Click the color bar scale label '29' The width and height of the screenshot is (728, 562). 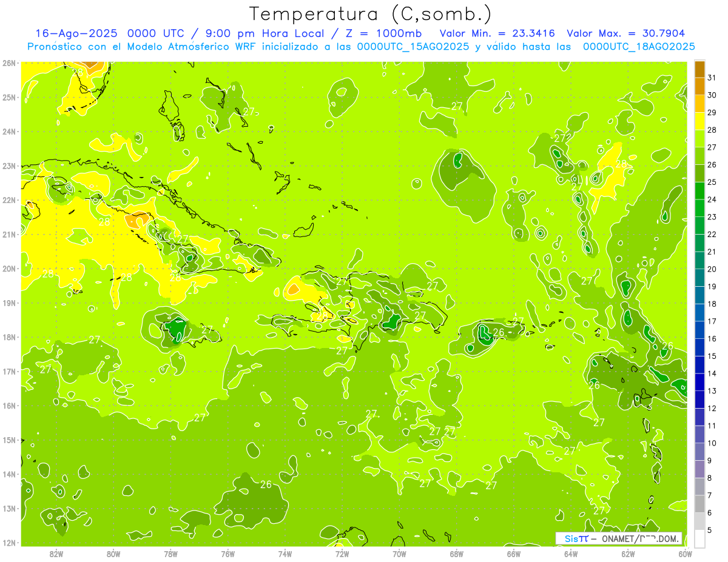712,113
